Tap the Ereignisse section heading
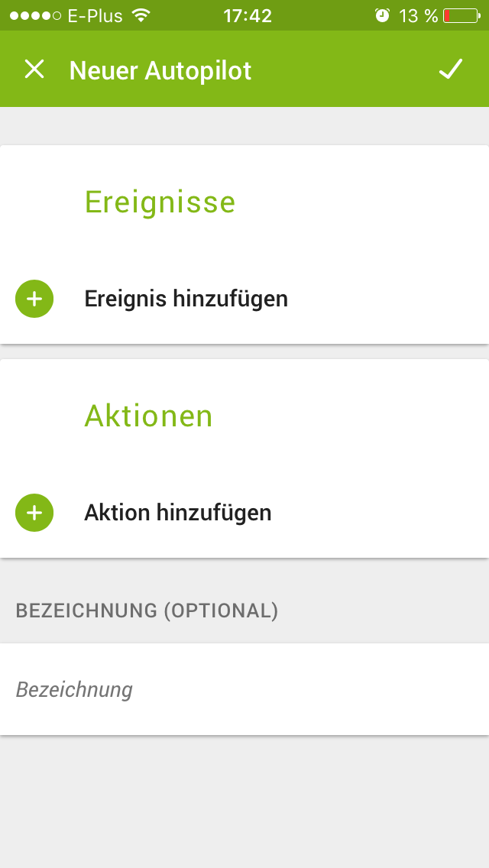Screen dimensions: 489x868 tap(160, 202)
